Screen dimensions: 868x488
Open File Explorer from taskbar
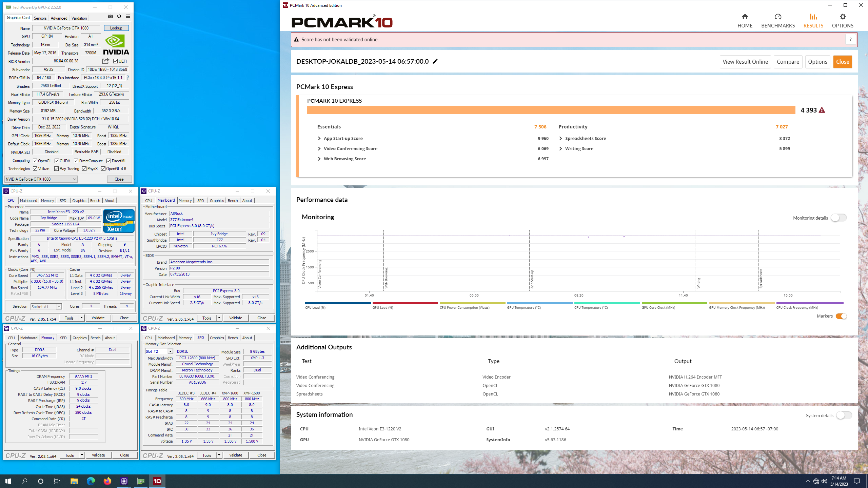[74, 481]
